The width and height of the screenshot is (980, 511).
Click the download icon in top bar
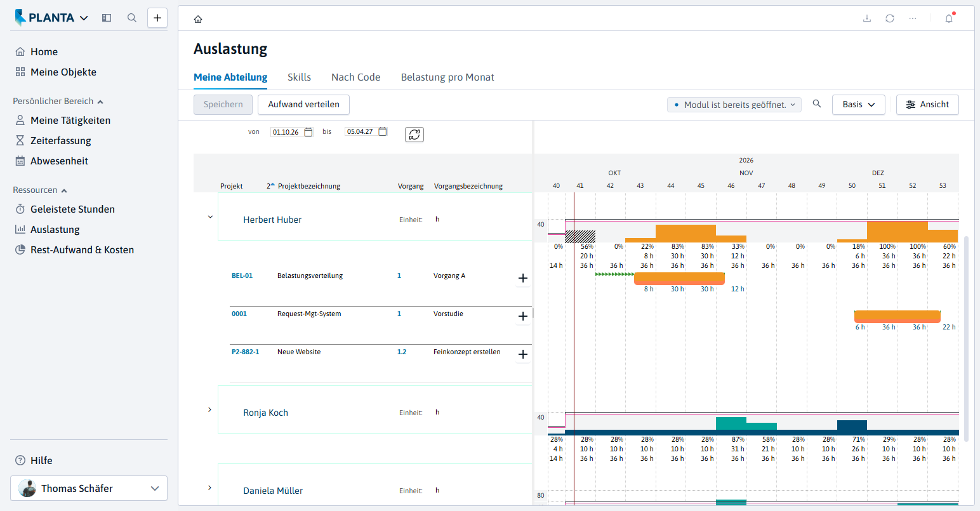pyautogui.click(x=867, y=18)
